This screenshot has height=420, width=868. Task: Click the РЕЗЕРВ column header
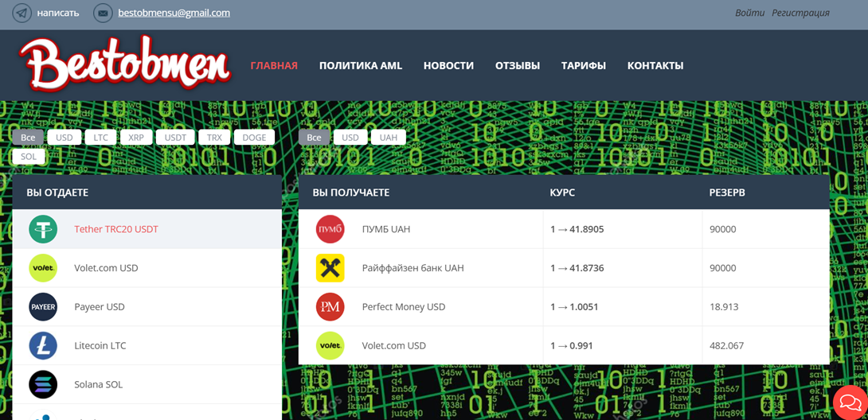[x=727, y=192]
